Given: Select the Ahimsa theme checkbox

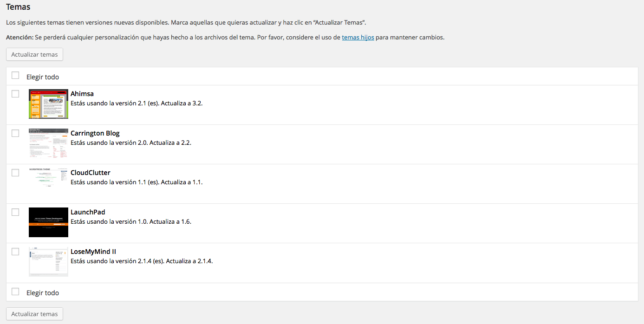Looking at the screenshot, I should 15,94.
